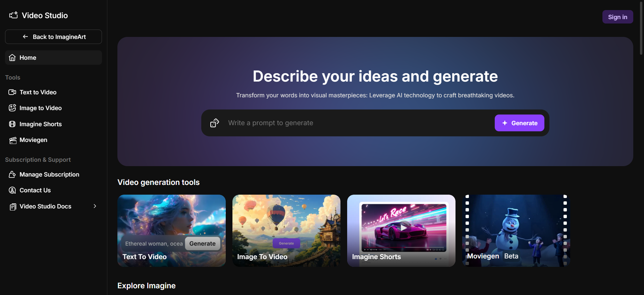644x295 pixels.
Task: Open the Image To Video balloon card
Action: click(x=286, y=231)
